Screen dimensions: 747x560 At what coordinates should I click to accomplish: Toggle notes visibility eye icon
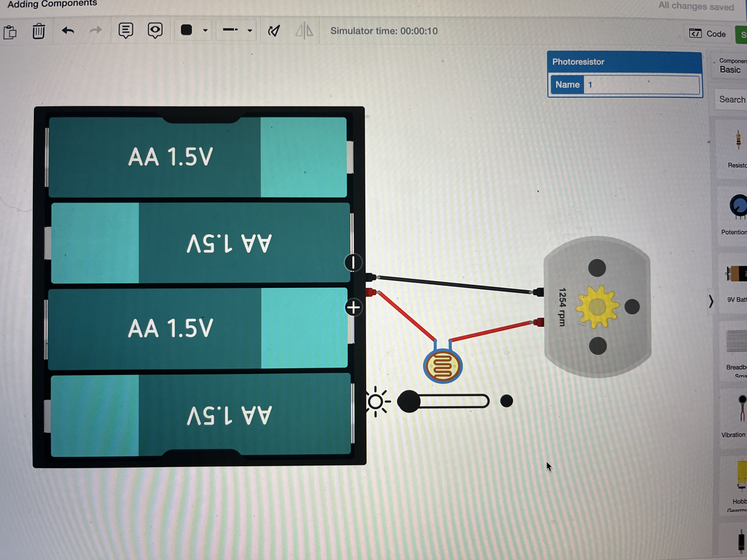pos(155,31)
